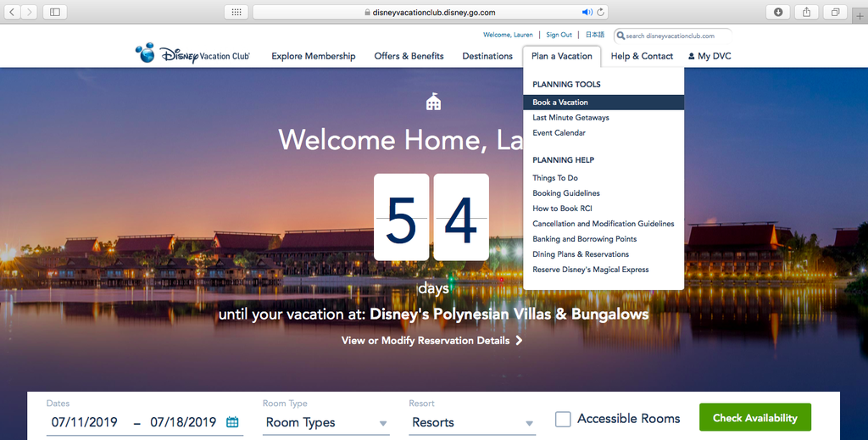The image size is (868, 440).
Task: Open How to Book RCI
Action: coord(563,208)
